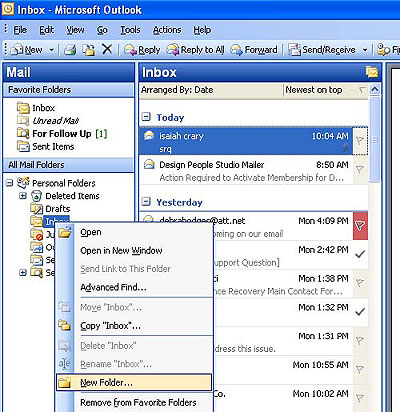This screenshot has width=400, height=412.
Task: Click the Open folder icon in context menu
Action: click(65, 232)
